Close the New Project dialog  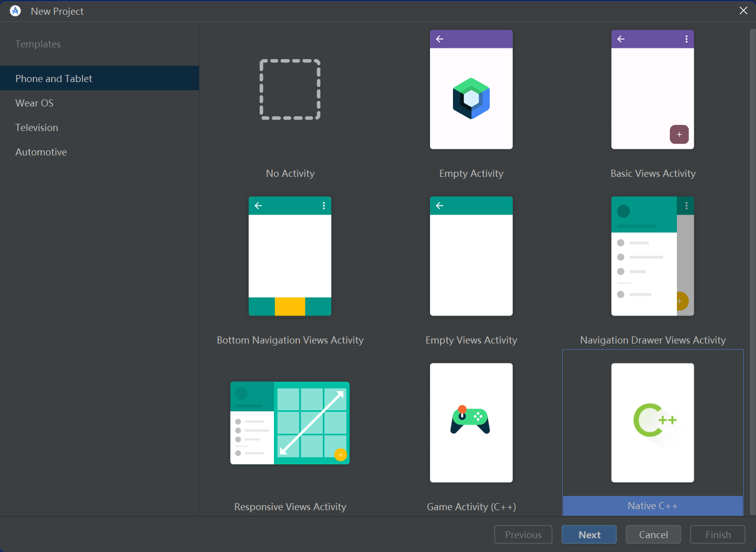pyautogui.click(x=743, y=11)
